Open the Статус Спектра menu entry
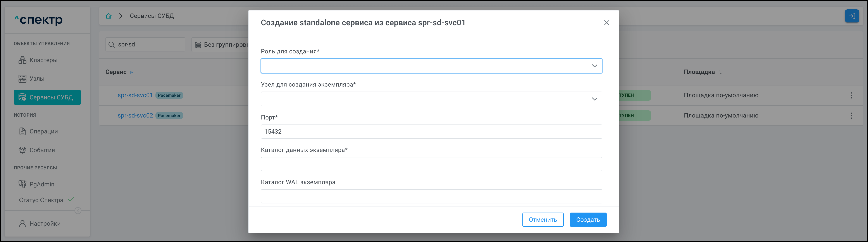The width and height of the screenshot is (868, 242). point(41,200)
